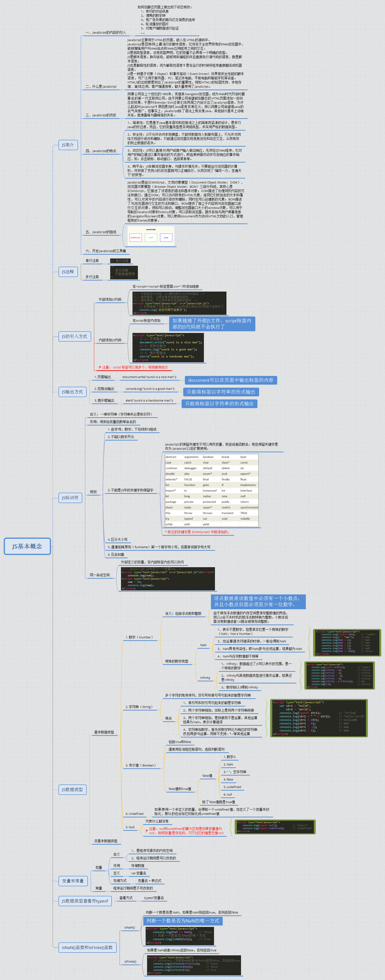
Task: Select the 特殊的数字类型 subtopic
Action: pyautogui.click(x=177, y=661)
